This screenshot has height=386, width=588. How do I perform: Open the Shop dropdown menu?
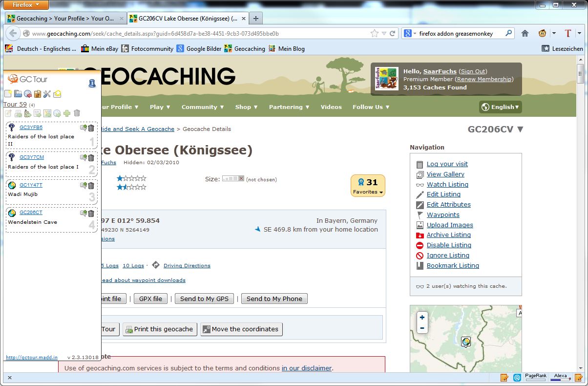coord(247,107)
